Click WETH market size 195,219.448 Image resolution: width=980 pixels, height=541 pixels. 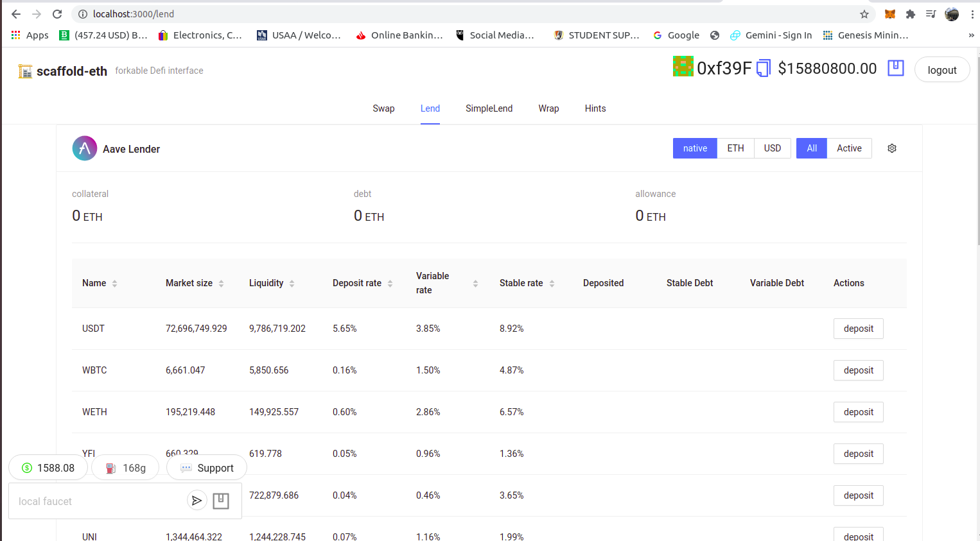[x=190, y=412]
